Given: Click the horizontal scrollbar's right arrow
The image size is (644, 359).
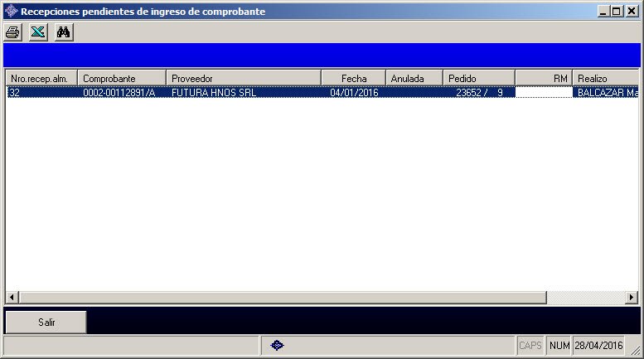Looking at the screenshot, I should [x=632, y=297].
